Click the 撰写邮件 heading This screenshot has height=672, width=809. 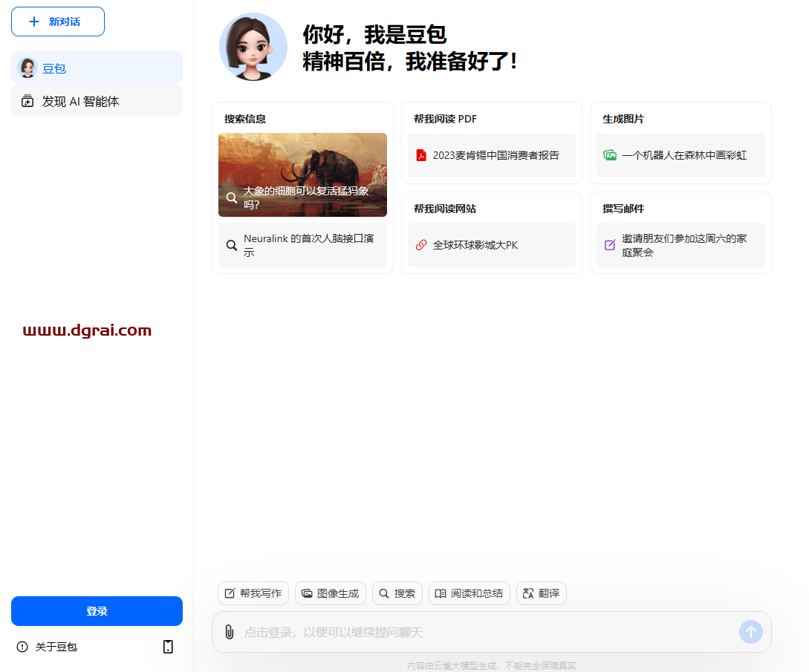[x=623, y=209]
